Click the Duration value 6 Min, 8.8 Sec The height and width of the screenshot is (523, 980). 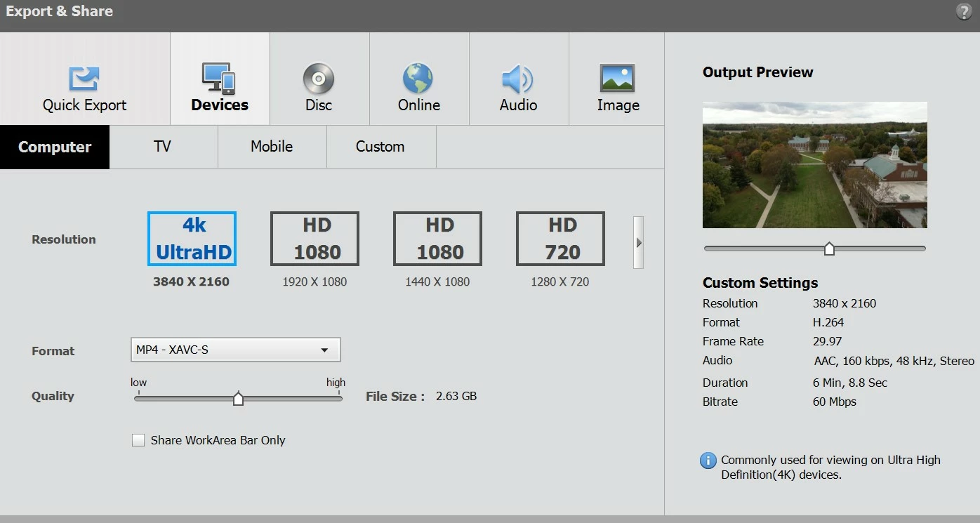[850, 383]
